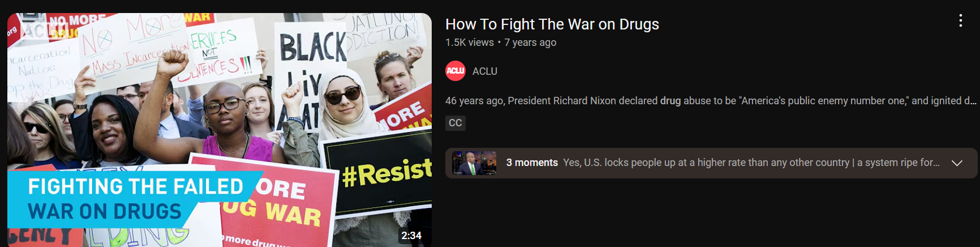Click the CC closed captions badge
The width and height of the screenshot is (980, 247).
click(x=455, y=123)
